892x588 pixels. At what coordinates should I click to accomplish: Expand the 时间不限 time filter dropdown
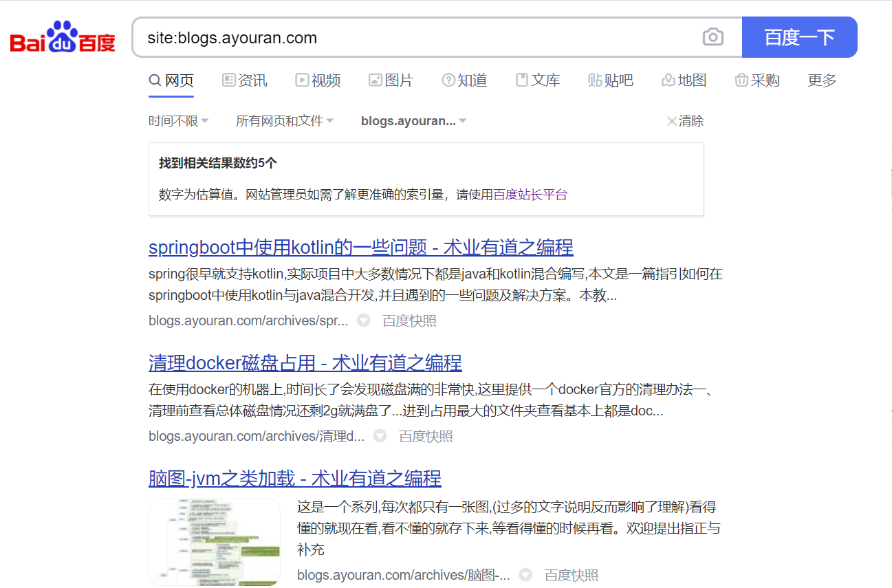(179, 121)
